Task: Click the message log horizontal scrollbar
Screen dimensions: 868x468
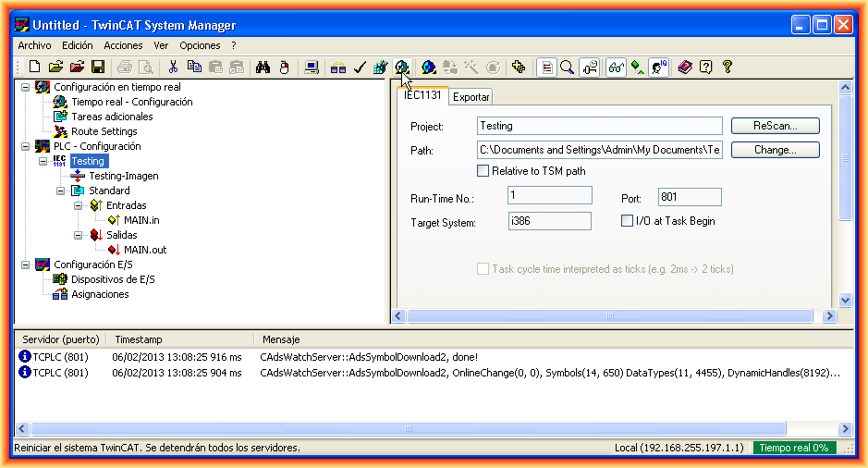Action: (x=433, y=429)
